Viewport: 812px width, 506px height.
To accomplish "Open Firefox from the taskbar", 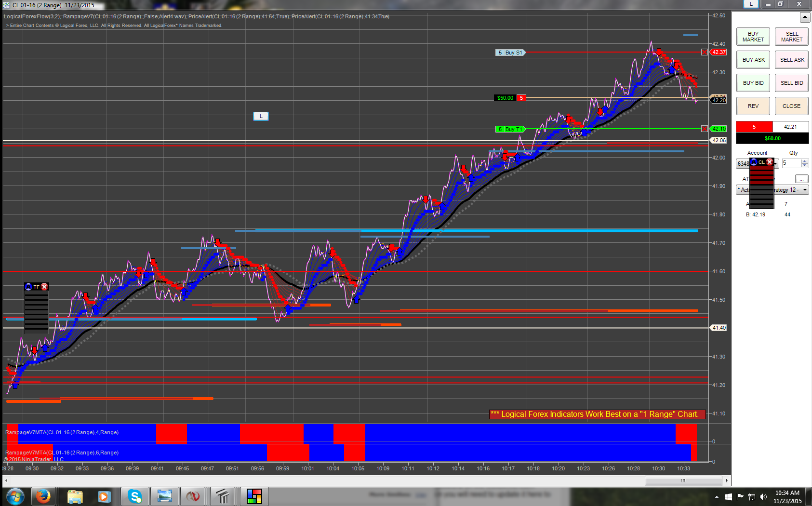I will (43, 496).
